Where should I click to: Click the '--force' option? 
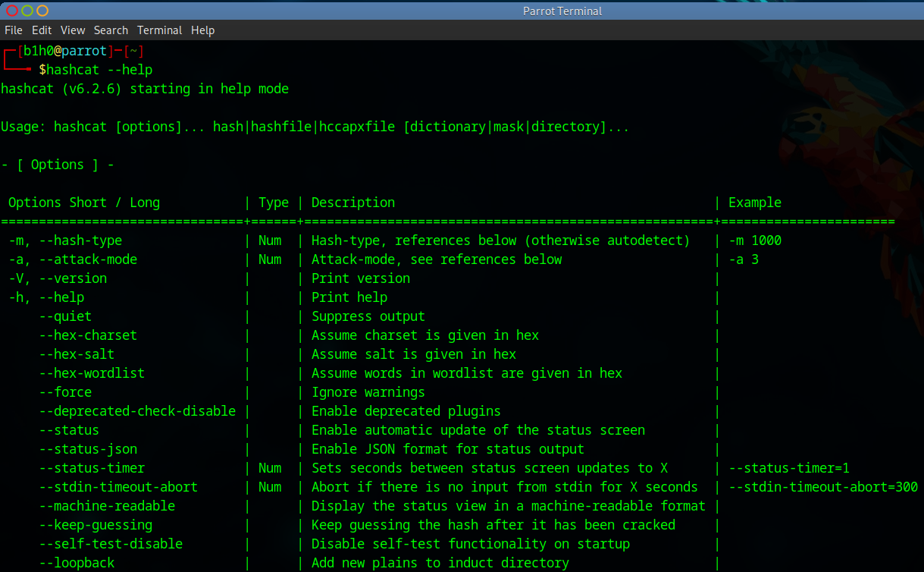click(65, 392)
